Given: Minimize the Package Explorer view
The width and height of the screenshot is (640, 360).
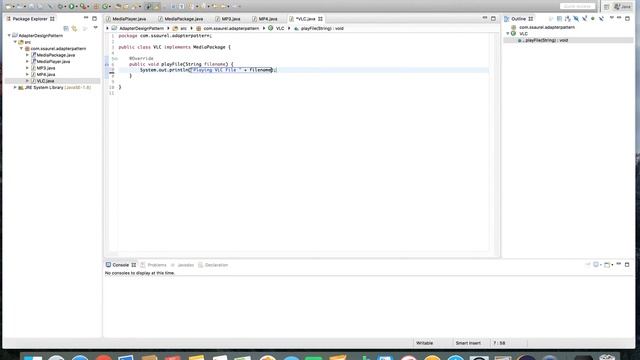Looking at the screenshot, I should point(86,18).
